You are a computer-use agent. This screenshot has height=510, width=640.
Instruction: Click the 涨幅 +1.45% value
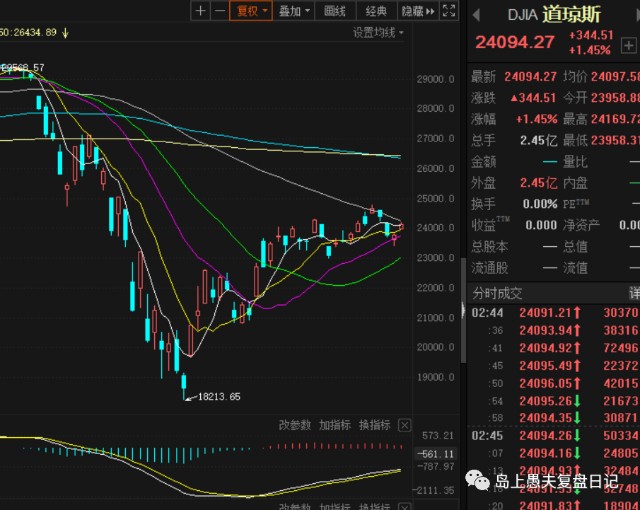point(536,119)
